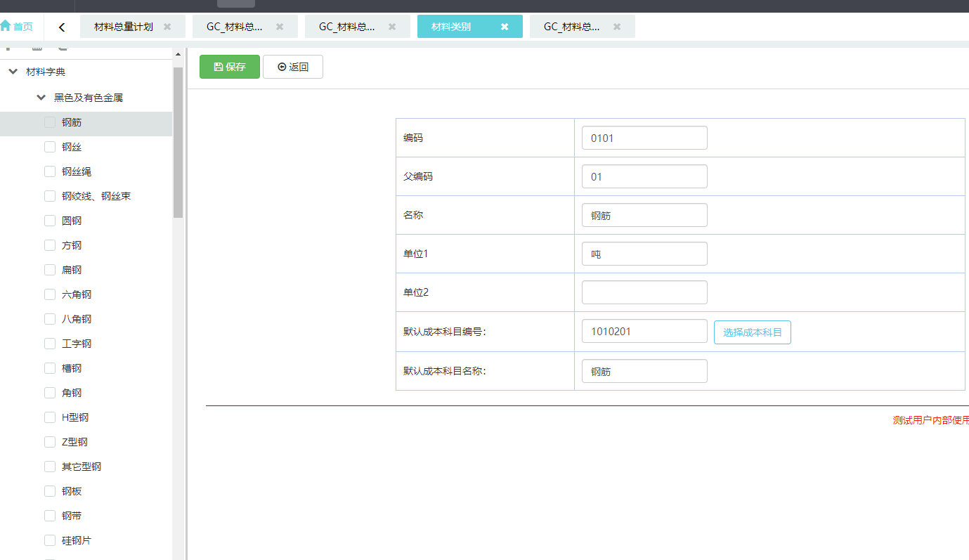Collapse the 黑色及有色金属 chevron
Viewport: 969px width, 560px height.
pyautogui.click(x=41, y=98)
